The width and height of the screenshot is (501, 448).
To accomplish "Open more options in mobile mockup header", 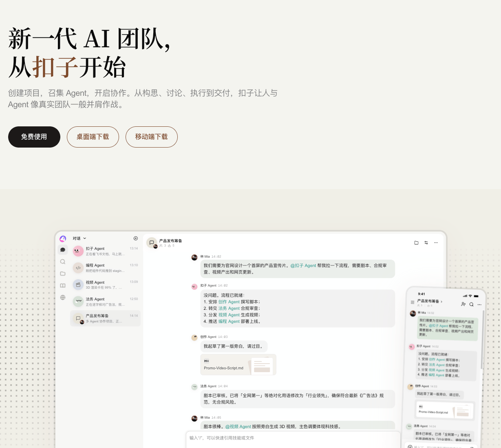I will 479,305.
